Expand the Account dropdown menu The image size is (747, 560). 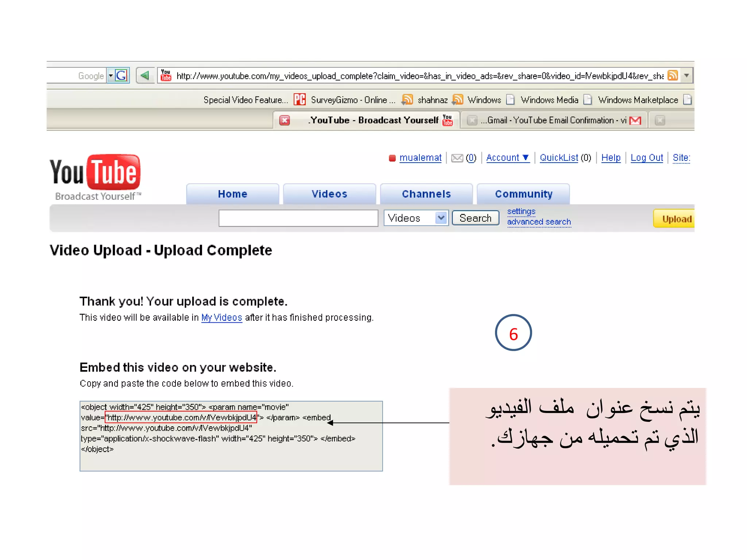click(508, 157)
